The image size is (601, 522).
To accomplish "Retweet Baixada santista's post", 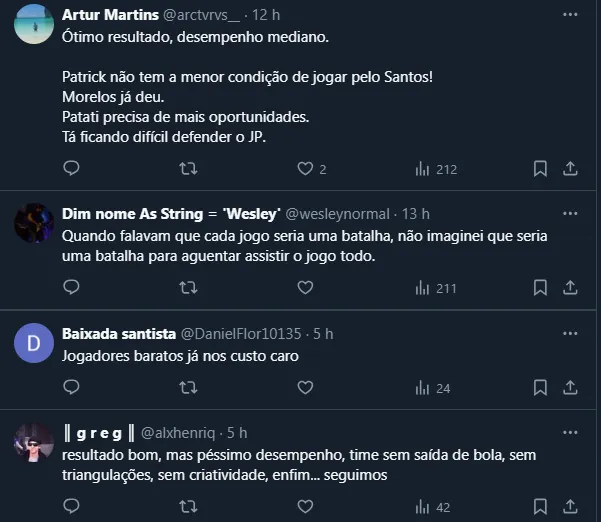I will click(x=187, y=388).
